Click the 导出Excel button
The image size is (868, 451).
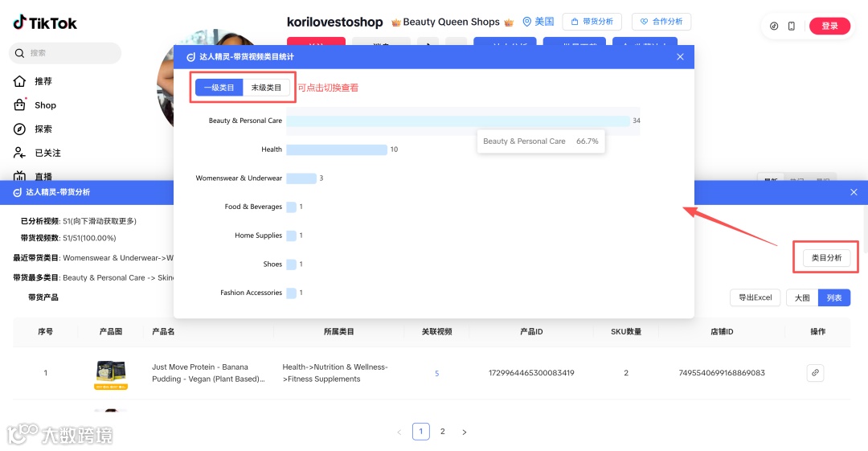[x=755, y=297]
